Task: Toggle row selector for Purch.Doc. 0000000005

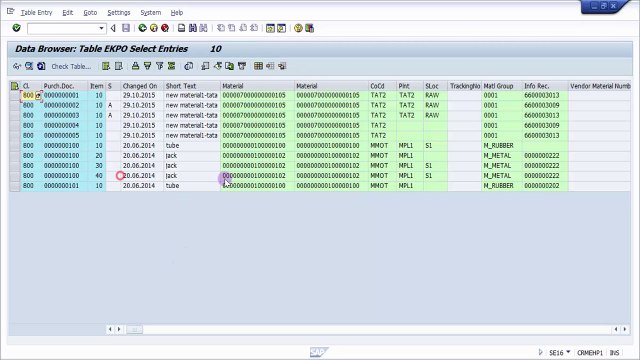Action: pos(15,136)
